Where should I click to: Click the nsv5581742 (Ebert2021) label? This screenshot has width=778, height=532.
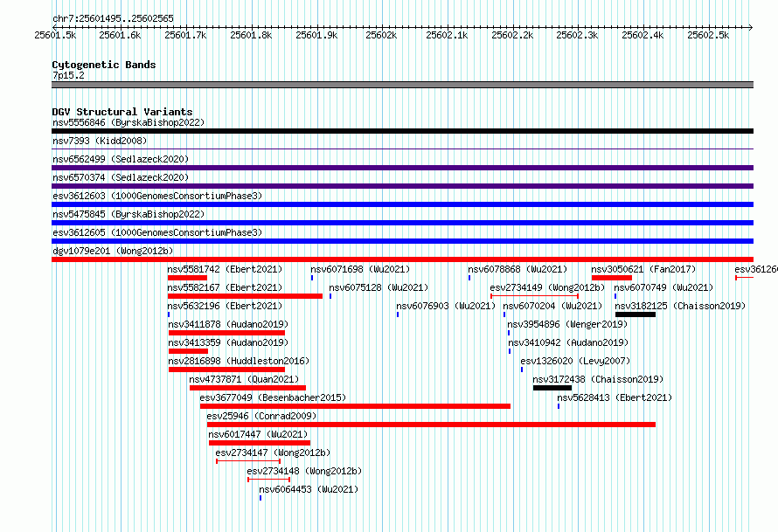pyautogui.click(x=225, y=269)
